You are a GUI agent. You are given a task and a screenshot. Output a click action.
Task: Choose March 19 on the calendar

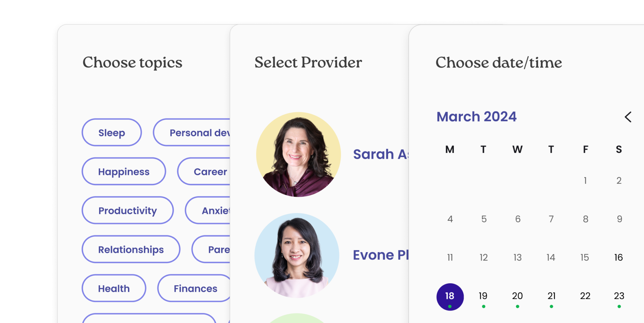[483, 296]
